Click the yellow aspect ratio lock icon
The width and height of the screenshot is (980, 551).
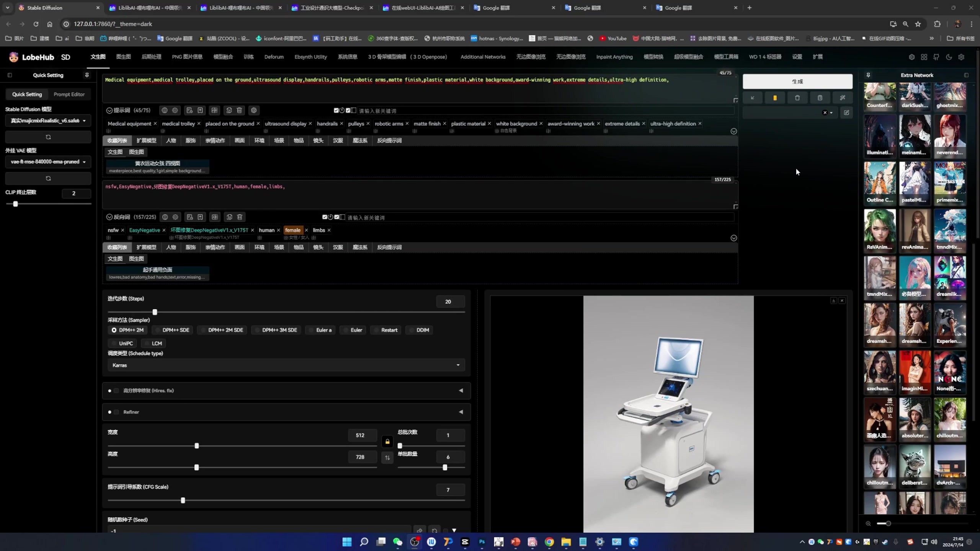tap(387, 442)
